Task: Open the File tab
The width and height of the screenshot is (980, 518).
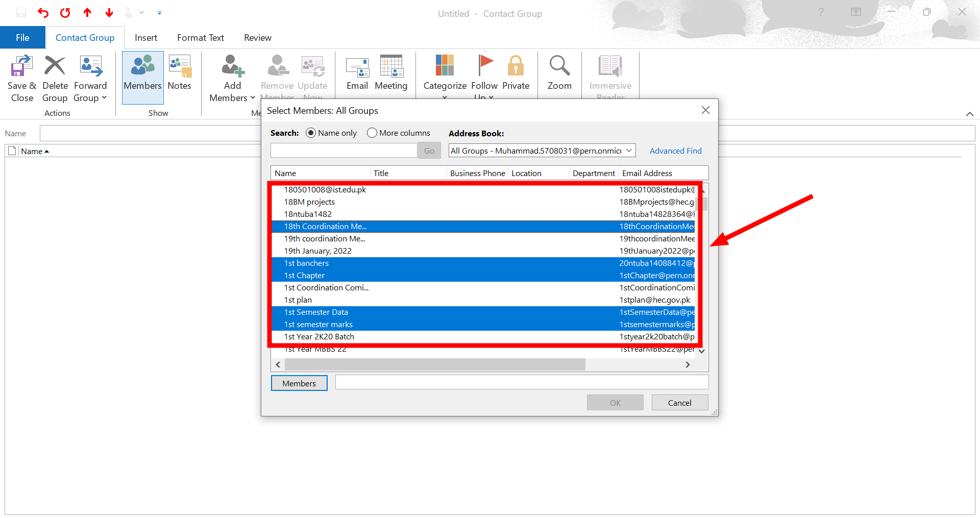Action: [22, 38]
